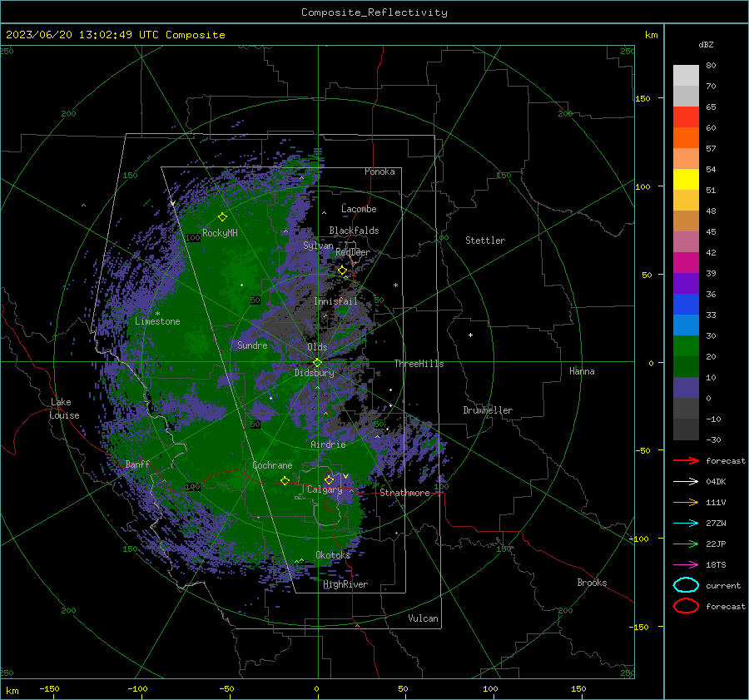
Task: Click the Hanna label
Action: pyautogui.click(x=582, y=371)
